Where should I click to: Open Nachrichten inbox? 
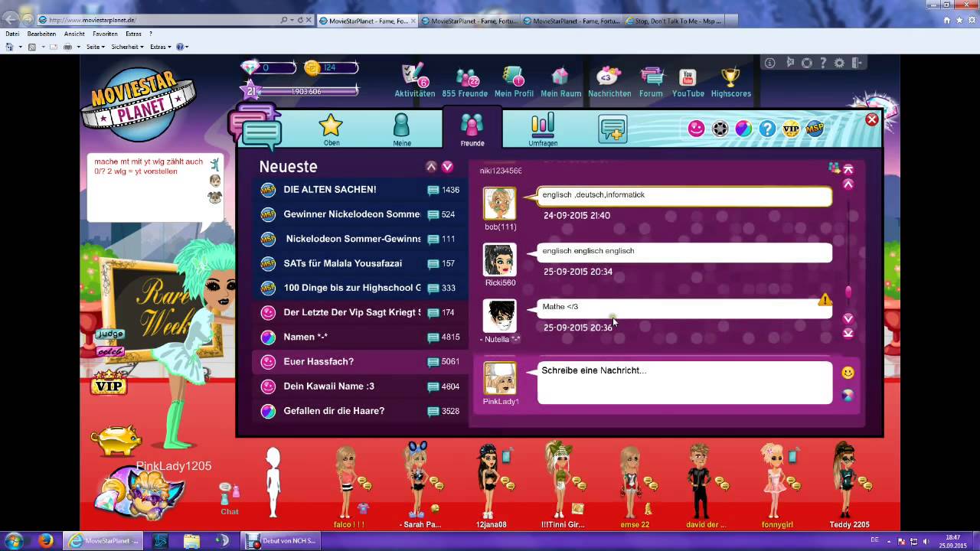pos(609,82)
